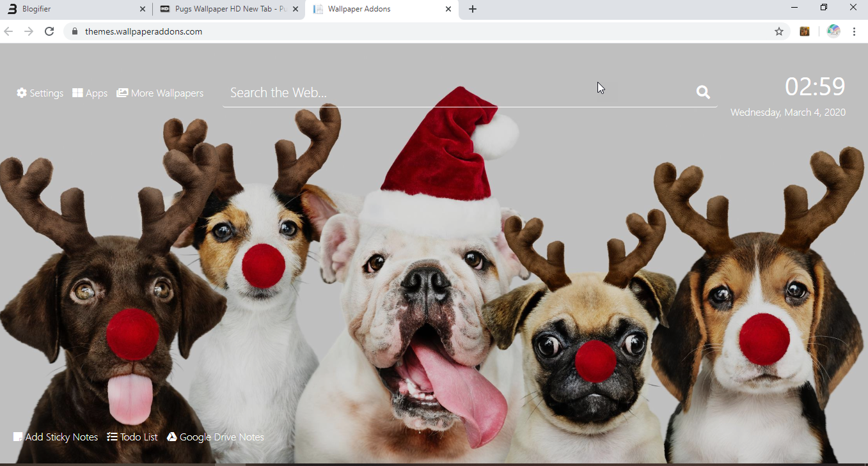Close the Pugs Wallpaper tab
Screen dimensions: 868x466
[x=295, y=9]
